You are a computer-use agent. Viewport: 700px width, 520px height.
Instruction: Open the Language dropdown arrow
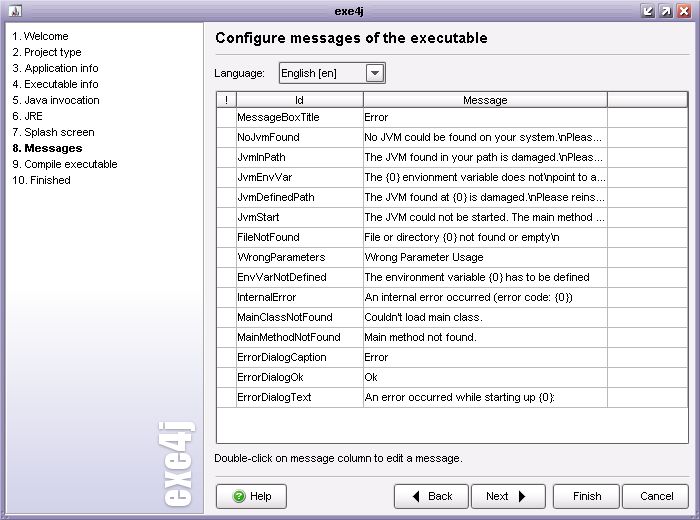[375, 73]
